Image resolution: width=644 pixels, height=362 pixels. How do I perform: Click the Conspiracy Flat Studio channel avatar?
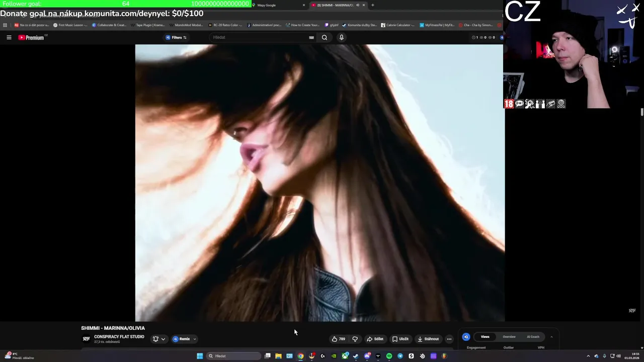tap(86, 339)
